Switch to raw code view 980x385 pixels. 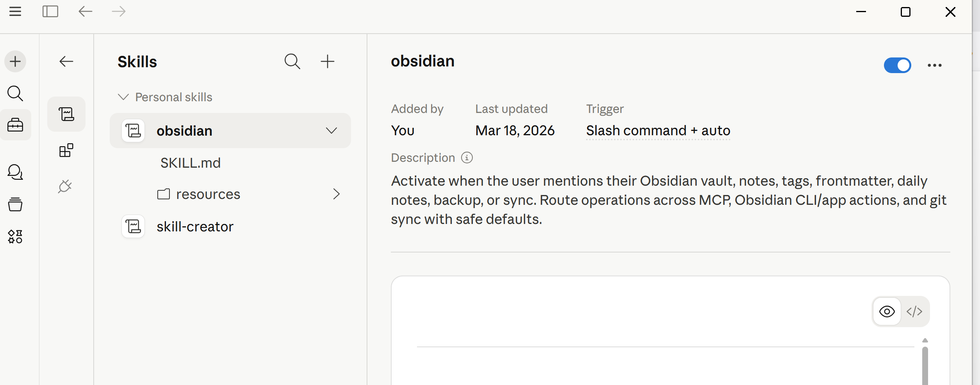point(914,312)
